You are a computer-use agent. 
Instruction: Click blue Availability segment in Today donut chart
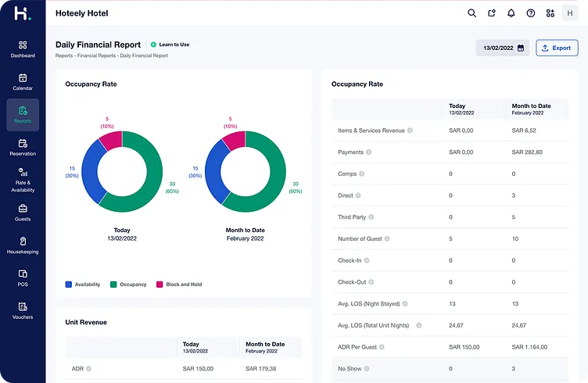91,173
